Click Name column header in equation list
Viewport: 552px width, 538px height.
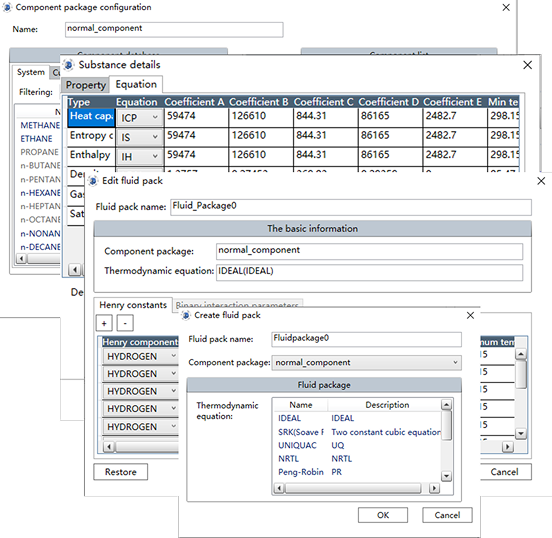point(301,405)
